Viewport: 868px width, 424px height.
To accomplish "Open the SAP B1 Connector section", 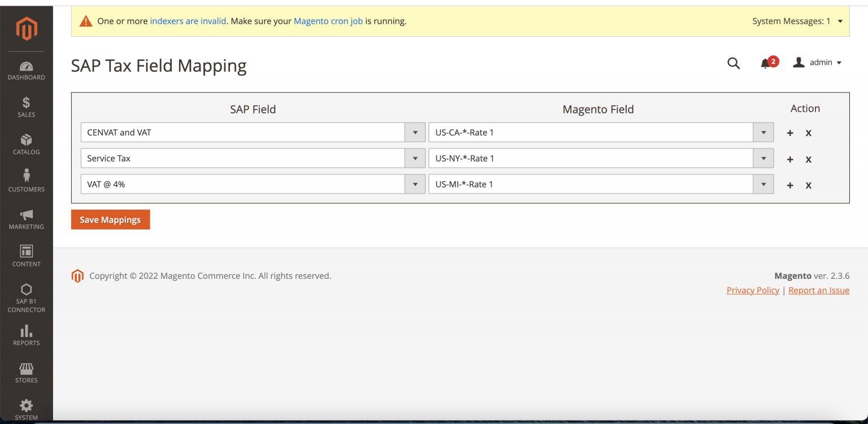I will point(26,296).
